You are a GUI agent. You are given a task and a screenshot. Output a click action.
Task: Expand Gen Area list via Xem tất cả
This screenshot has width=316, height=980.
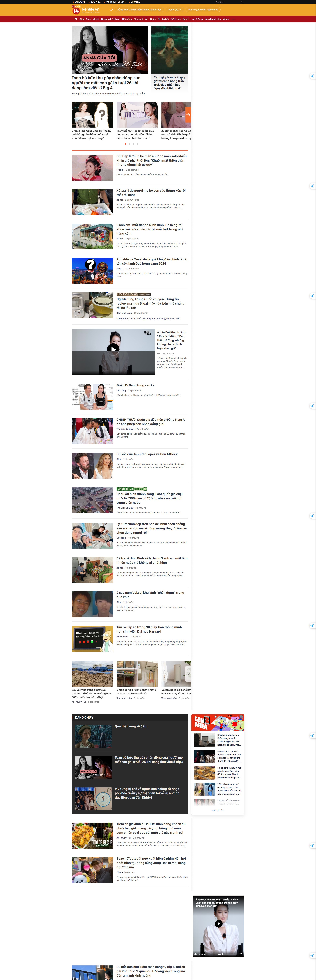pyautogui.click(x=218, y=810)
